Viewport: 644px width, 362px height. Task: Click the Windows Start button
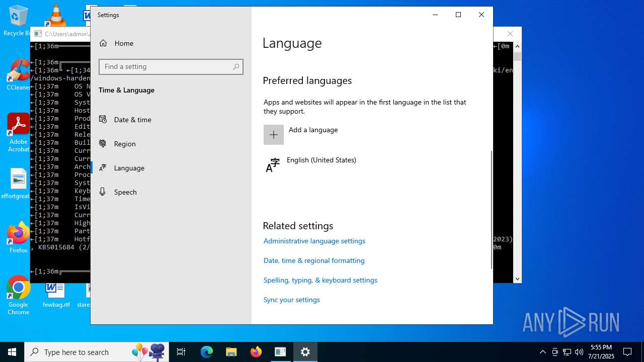[x=12, y=352]
